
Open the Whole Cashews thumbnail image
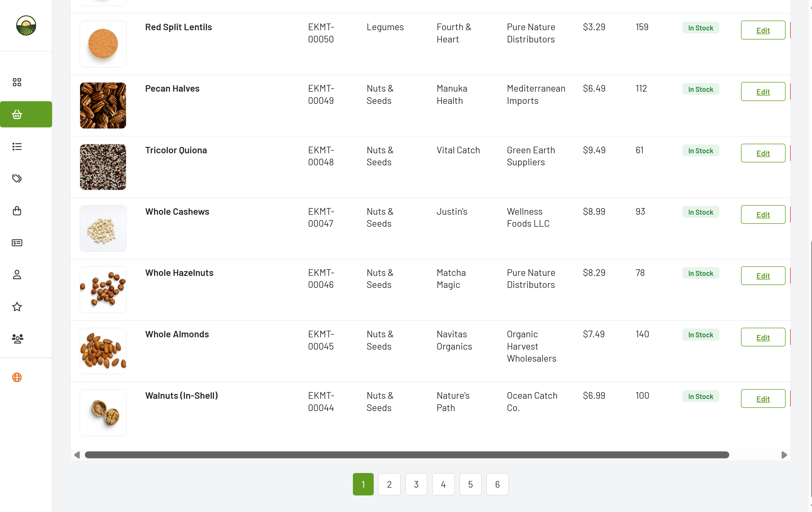pyautogui.click(x=103, y=228)
